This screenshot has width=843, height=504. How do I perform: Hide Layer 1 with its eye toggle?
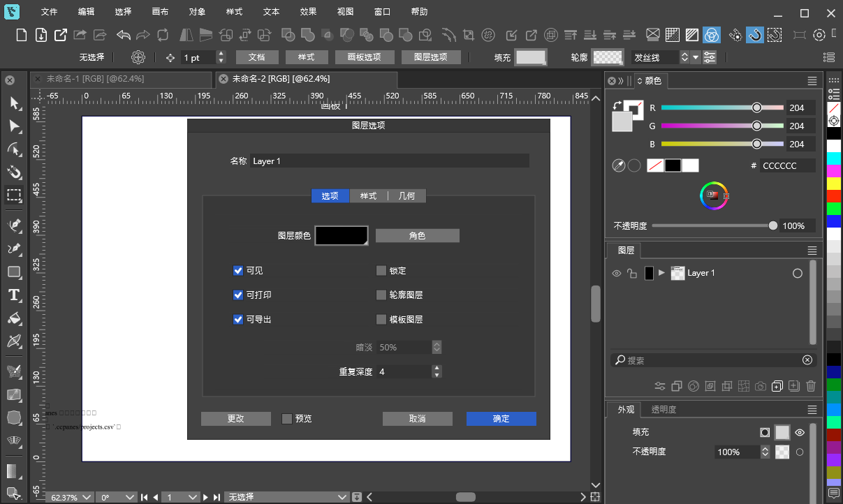click(617, 273)
